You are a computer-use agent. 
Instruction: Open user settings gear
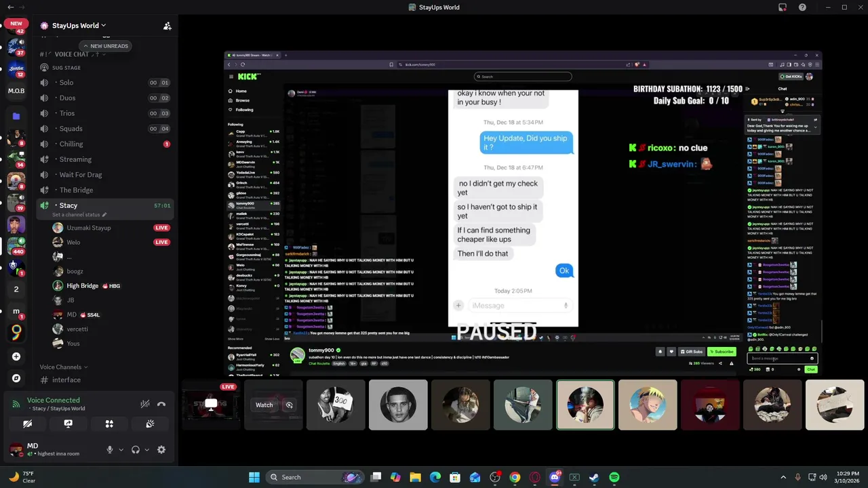point(161,449)
